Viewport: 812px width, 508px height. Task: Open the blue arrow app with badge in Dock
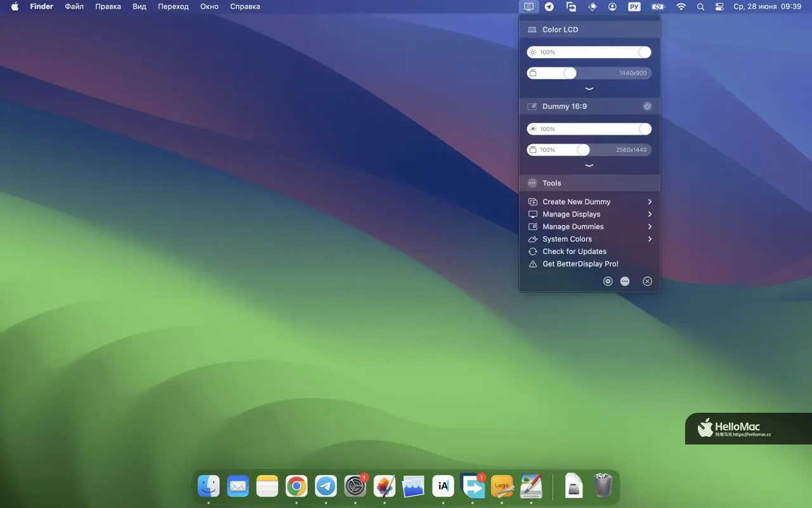click(x=473, y=486)
